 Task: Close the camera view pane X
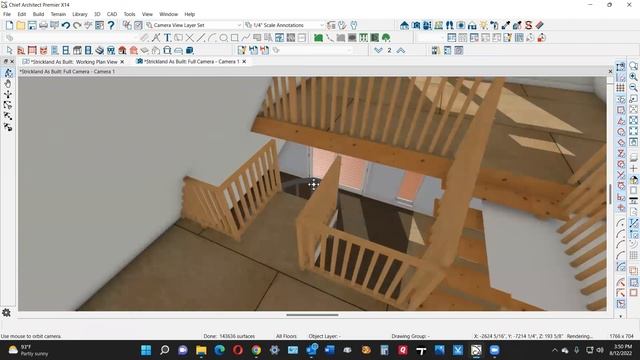coord(610,71)
